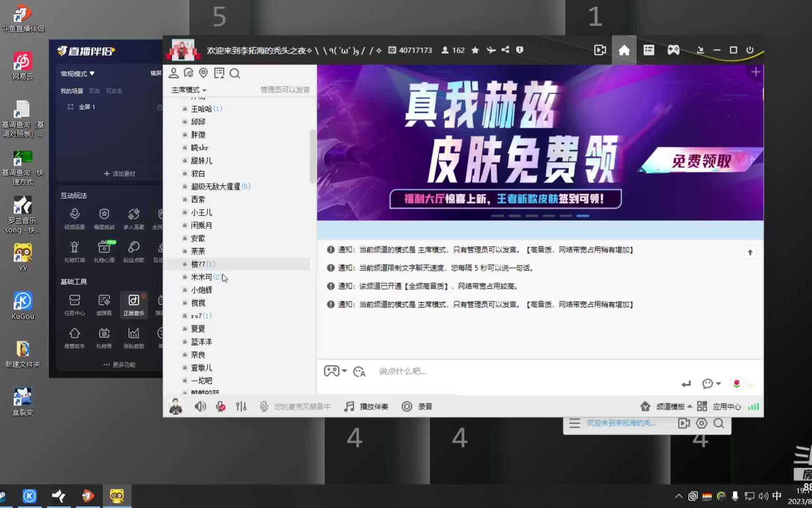Image resolution: width=812 pixels, height=508 pixels.
Task: Click the 录音 record button
Action: [417, 406]
